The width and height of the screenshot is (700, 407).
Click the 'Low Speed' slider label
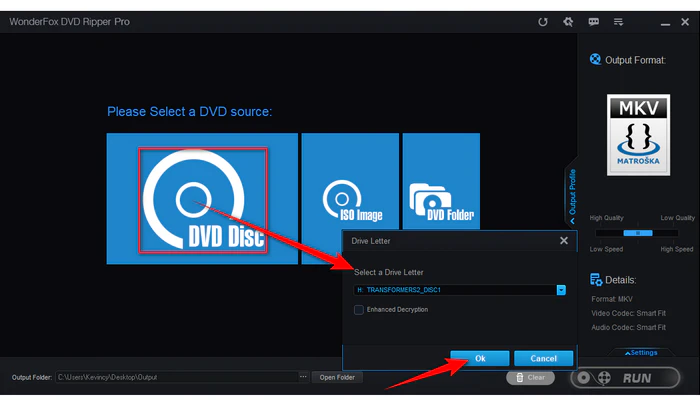point(606,249)
